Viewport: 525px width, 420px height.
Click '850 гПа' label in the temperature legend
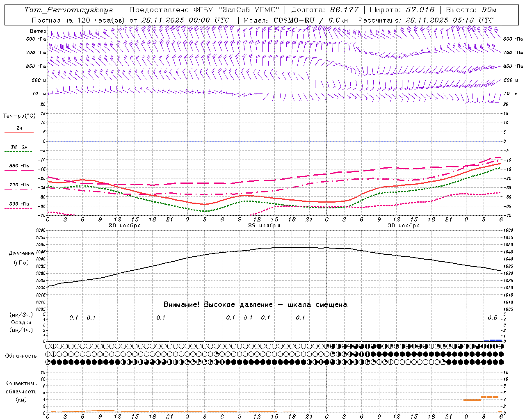(x=19, y=166)
